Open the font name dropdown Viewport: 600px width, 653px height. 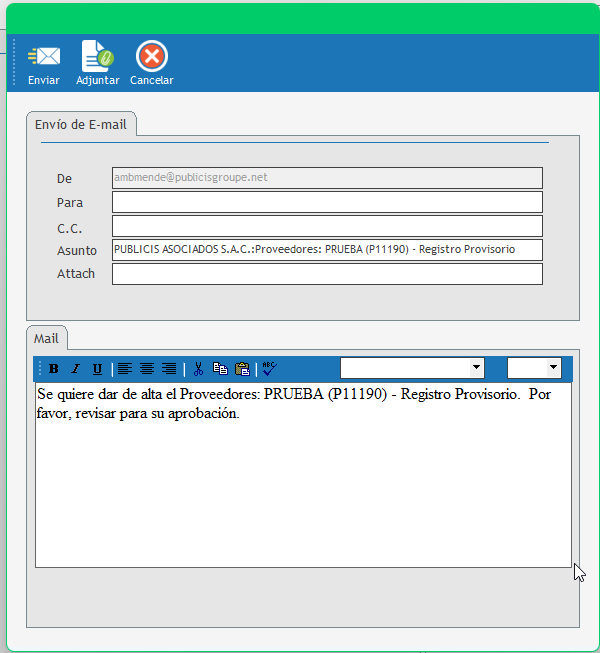[x=476, y=368]
